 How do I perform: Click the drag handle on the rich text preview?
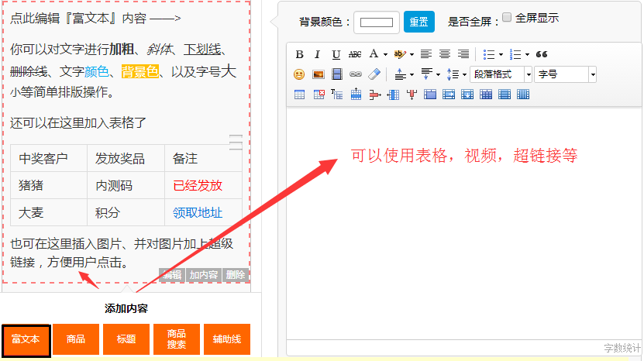236,142
